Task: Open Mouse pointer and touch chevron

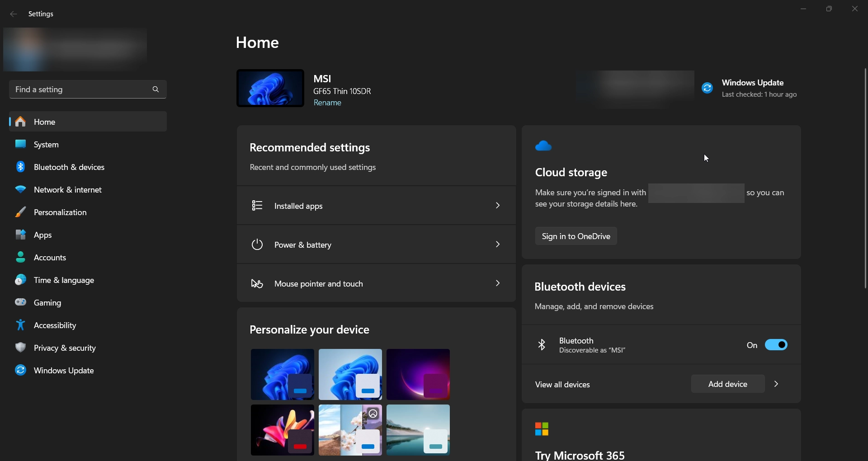Action: click(498, 283)
